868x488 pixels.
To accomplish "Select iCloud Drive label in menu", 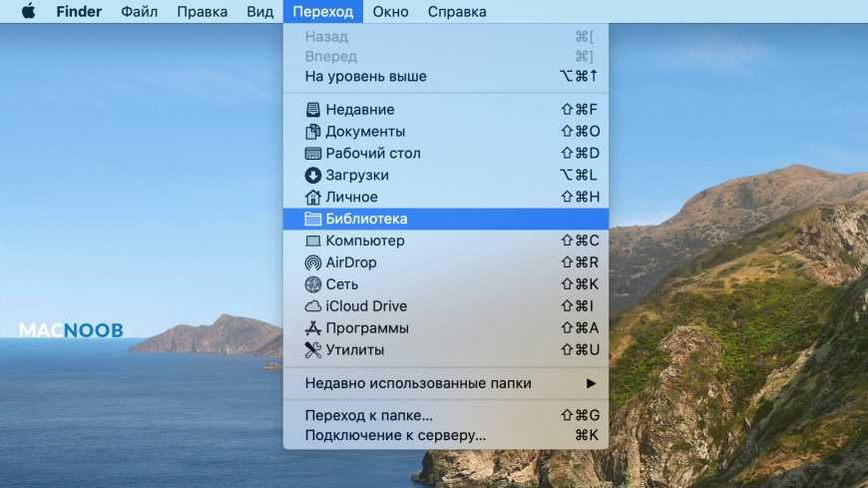I will click(366, 306).
